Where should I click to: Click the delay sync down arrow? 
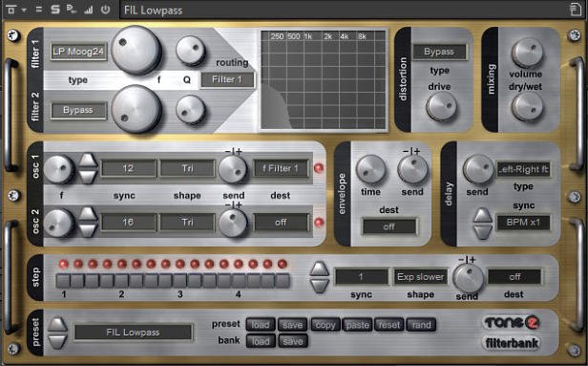(x=483, y=232)
